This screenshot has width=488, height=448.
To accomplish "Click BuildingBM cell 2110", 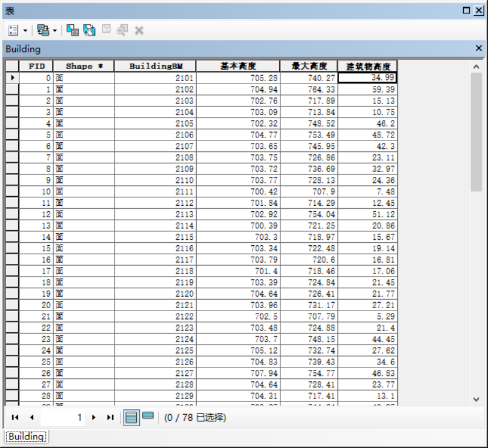I will 156,180.
